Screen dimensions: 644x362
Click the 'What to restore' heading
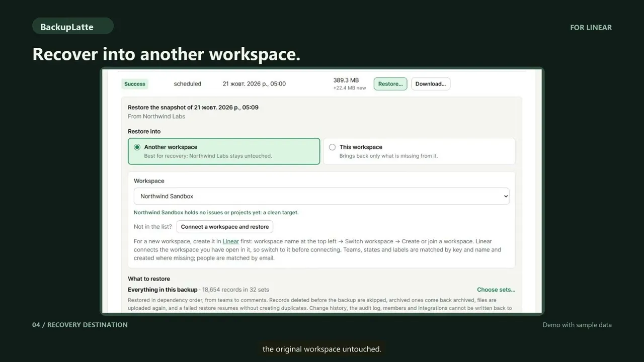coord(149,279)
